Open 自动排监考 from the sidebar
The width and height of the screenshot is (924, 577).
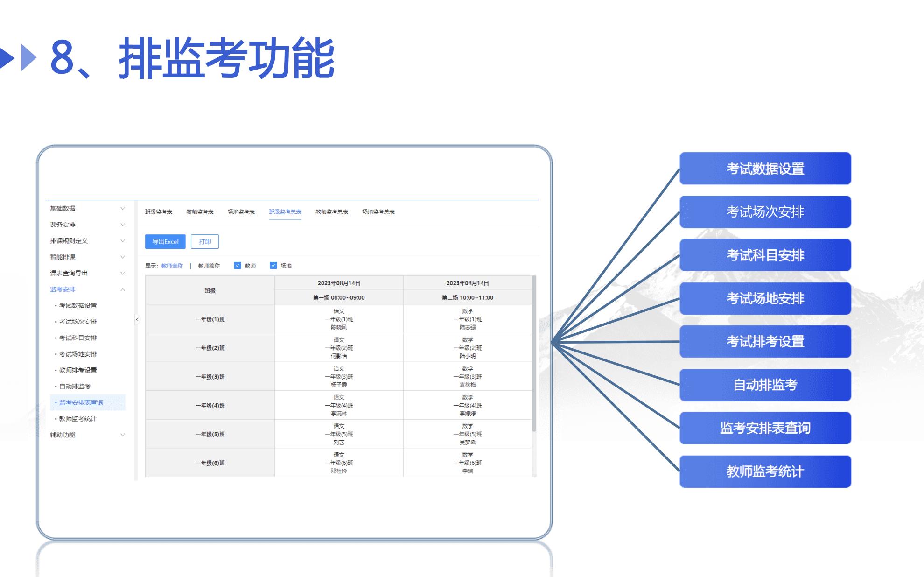(73, 387)
